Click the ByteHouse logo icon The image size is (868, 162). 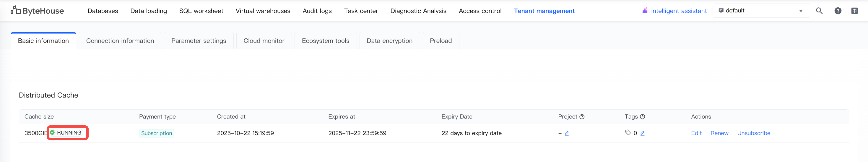[x=15, y=10]
